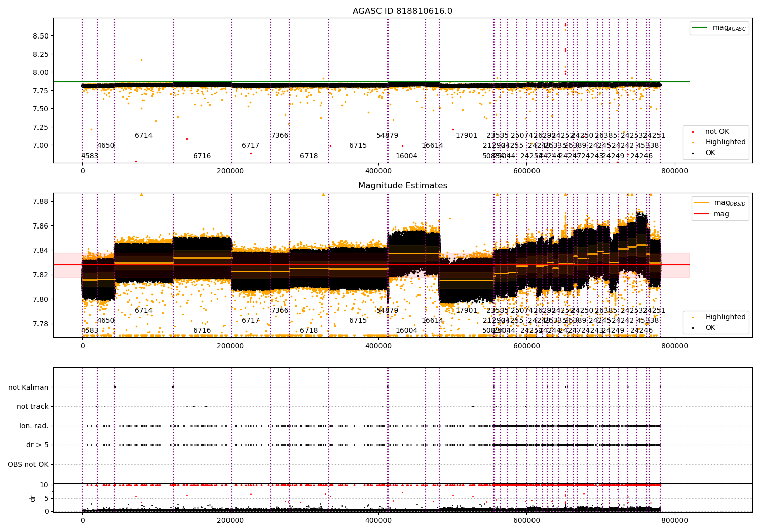Viewport: 760px width, 532px height.
Task: Click the 'not track' axis label
Action: pos(32,406)
